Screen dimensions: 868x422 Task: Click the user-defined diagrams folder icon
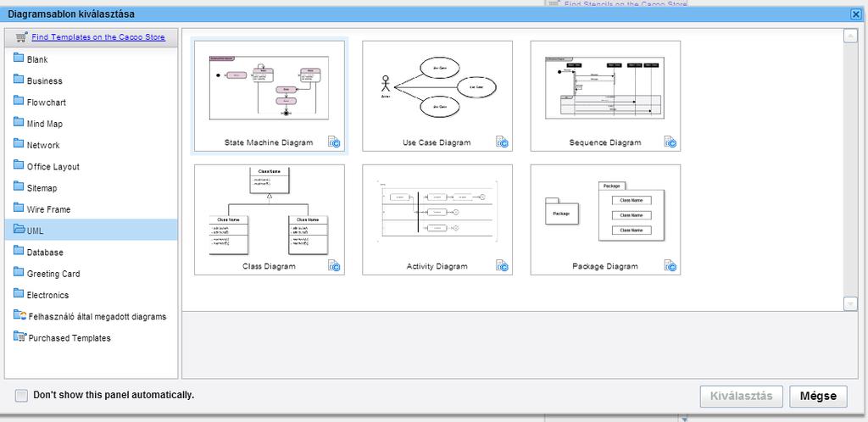coord(20,315)
